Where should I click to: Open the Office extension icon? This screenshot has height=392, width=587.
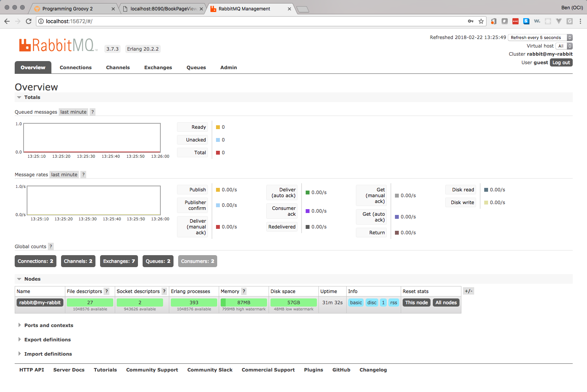pos(494,21)
